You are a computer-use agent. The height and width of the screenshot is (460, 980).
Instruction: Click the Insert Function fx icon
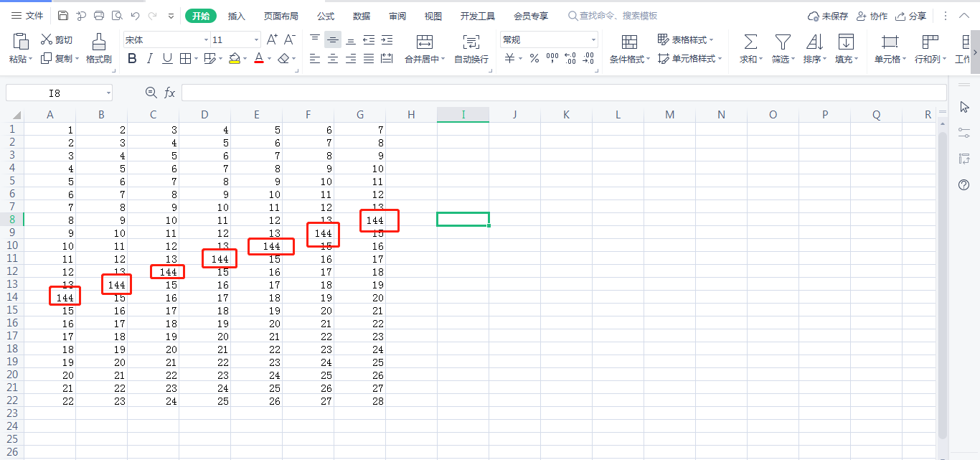point(170,93)
